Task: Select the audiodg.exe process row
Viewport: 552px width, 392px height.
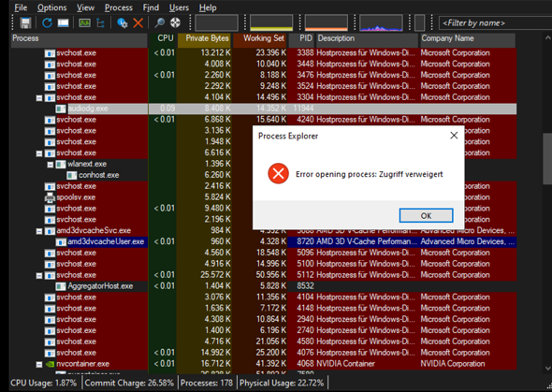Action: coord(264,109)
